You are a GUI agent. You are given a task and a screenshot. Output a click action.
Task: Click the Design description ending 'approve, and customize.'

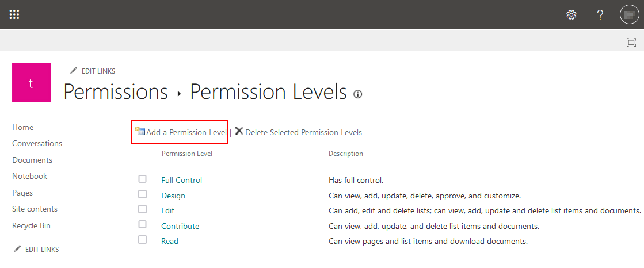[425, 196]
